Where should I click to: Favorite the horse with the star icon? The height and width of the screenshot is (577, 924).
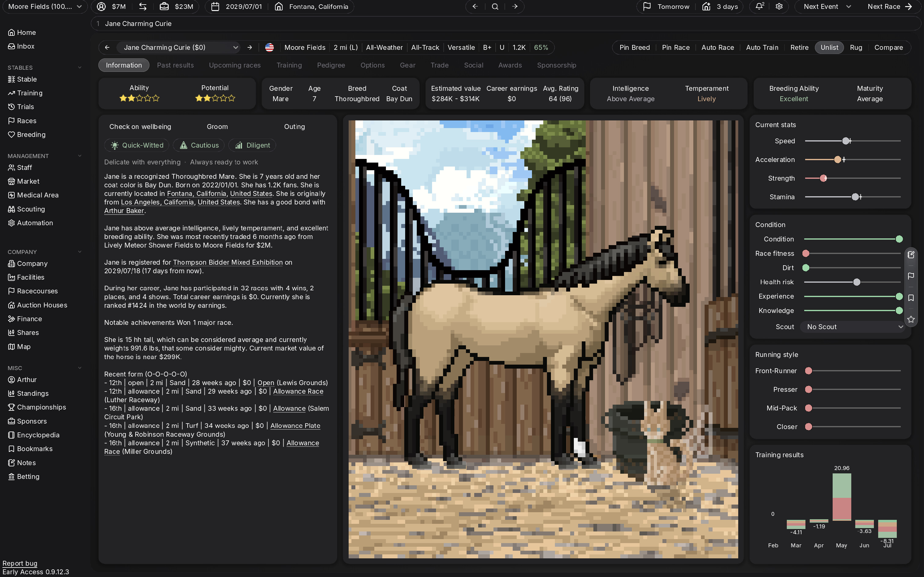pos(911,319)
